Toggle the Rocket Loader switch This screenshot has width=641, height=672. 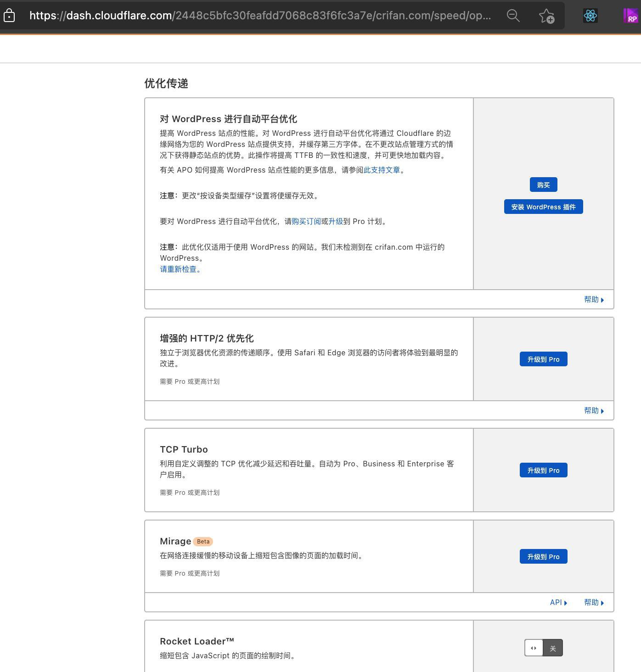pos(543,648)
